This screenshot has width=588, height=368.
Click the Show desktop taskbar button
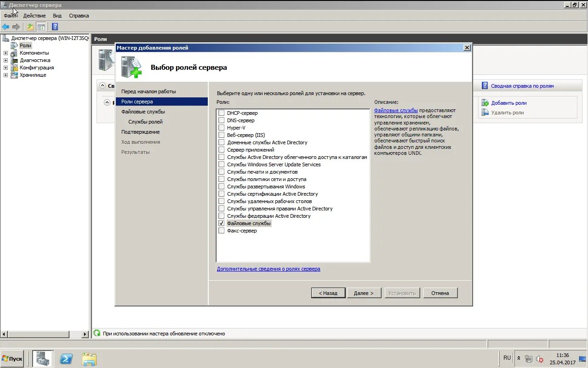click(582, 359)
